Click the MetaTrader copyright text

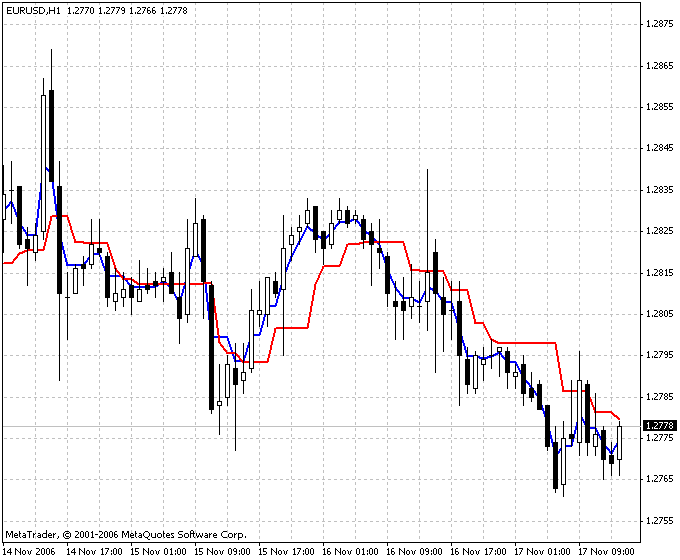click(x=125, y=535)
